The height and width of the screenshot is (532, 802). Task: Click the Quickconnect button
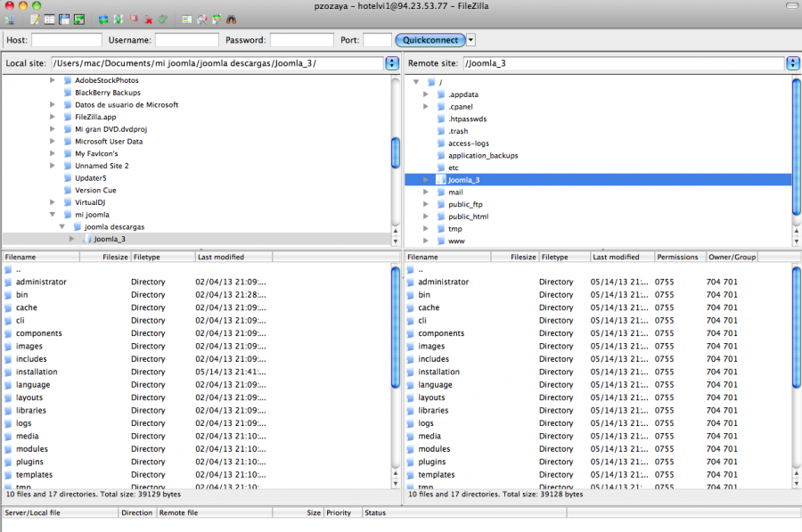tap(430, 40)
